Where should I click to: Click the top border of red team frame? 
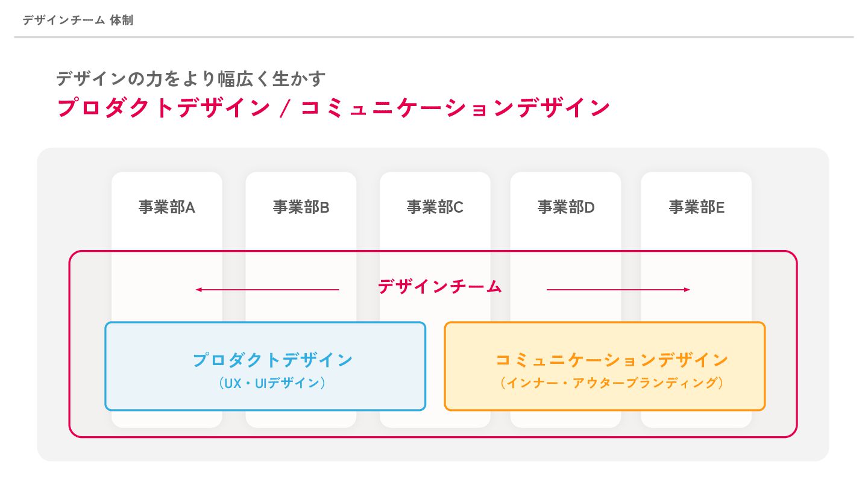[x=433, y=251]
